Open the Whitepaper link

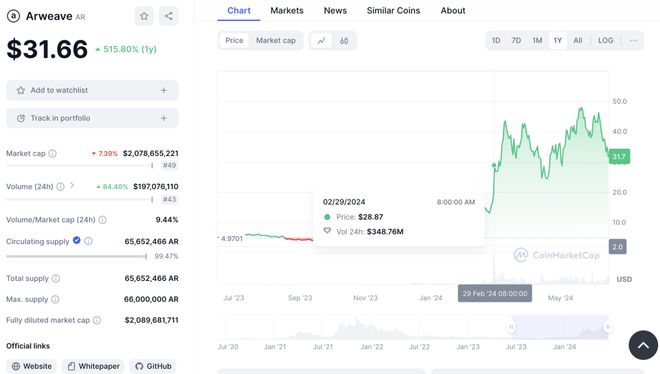pos(94,366)
